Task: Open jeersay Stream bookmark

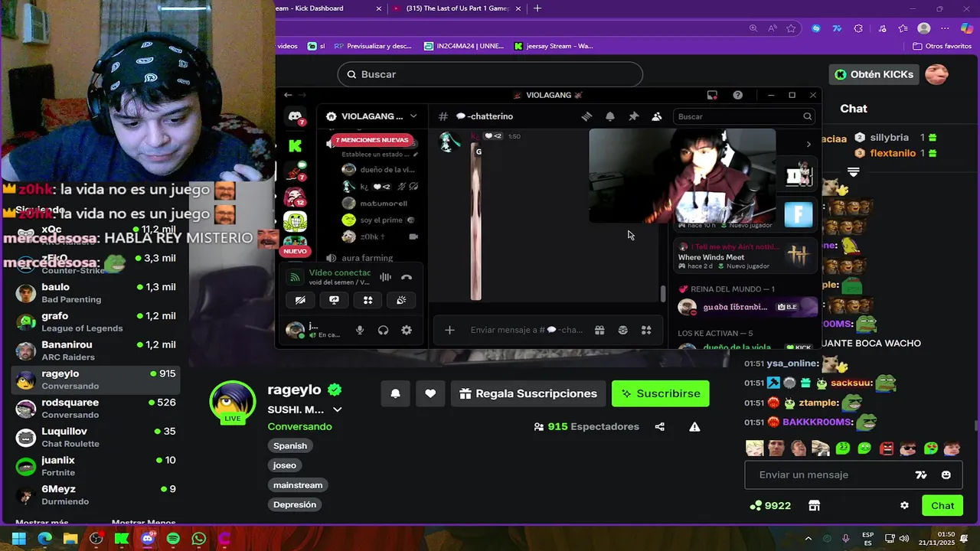Action: (x=554, y=46)
